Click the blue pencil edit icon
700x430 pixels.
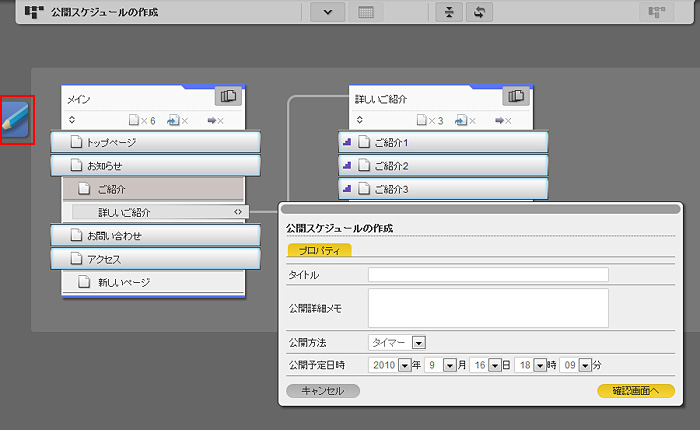[x=16, y=119]
